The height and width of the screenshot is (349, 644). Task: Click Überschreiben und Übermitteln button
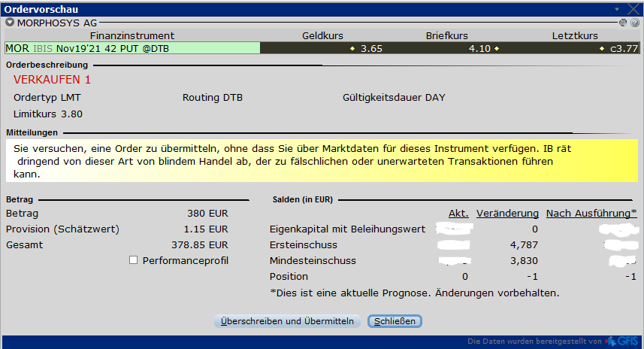(x=287, y=321)
